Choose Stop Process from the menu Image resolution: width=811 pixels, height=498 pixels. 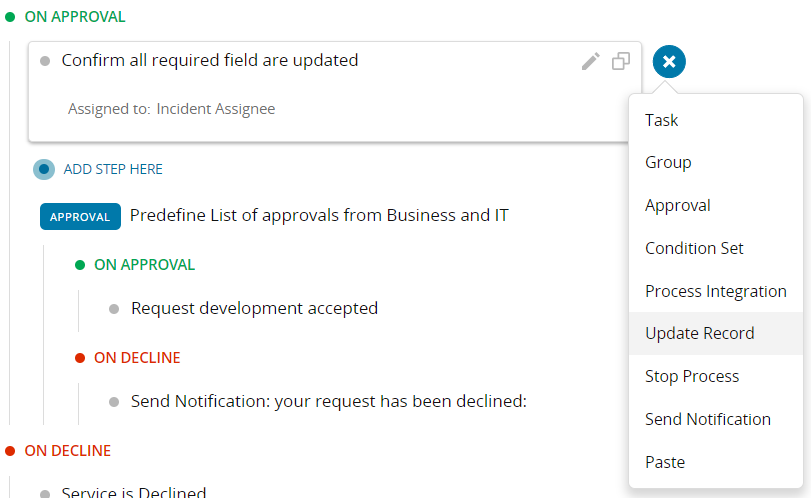692,376
